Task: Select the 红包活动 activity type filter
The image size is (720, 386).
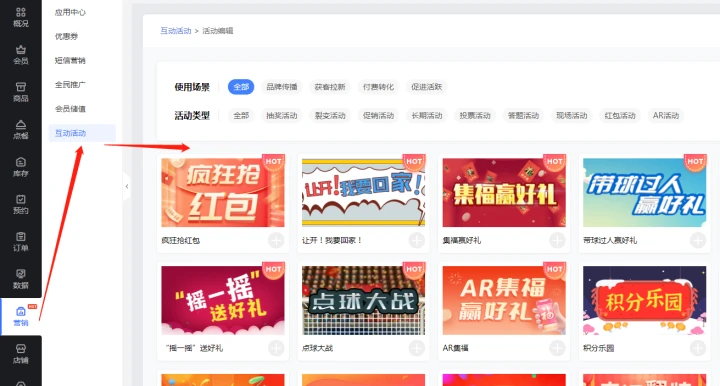Action: [620, 116]
